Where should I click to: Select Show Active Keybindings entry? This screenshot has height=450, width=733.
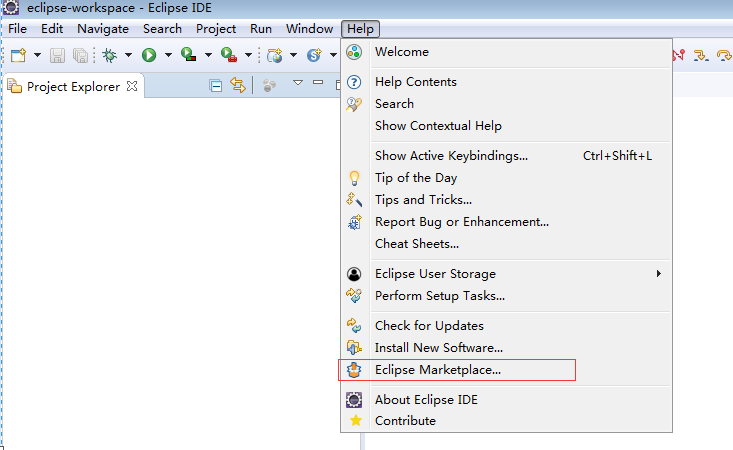pyautogui.click(x=506, y=156)
